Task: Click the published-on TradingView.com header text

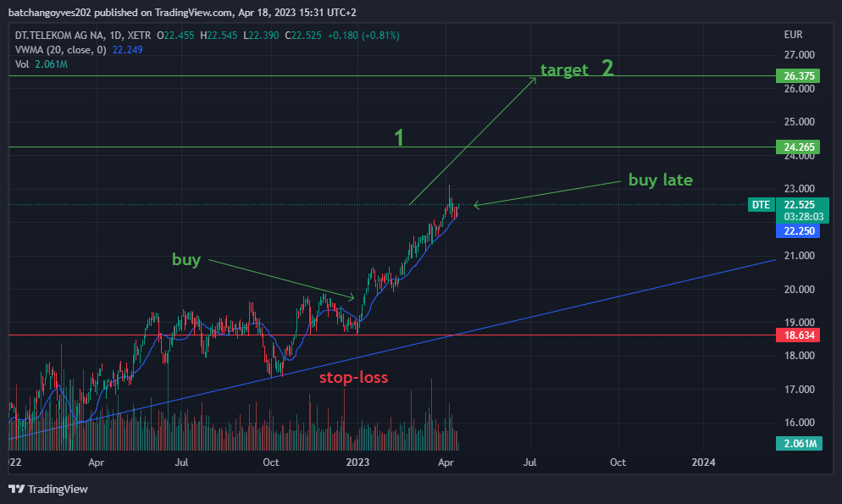Action: coord(183,13)
